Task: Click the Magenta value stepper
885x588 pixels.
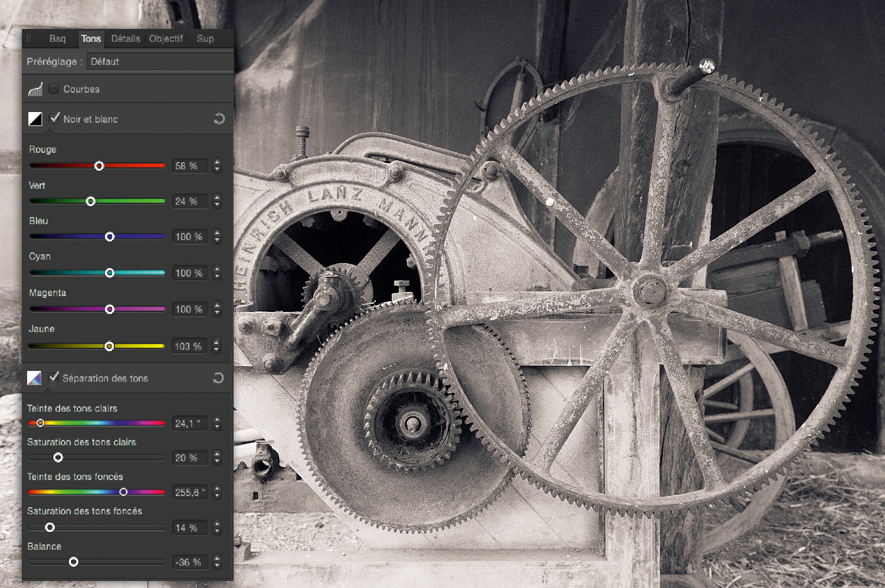Action: pyautogui.click(x=217, y=309)
